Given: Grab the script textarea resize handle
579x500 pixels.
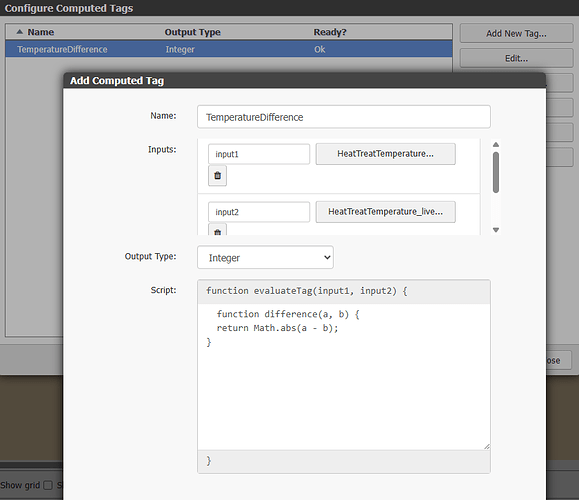Looking at the screenshot, I should [x=487, y=446].
